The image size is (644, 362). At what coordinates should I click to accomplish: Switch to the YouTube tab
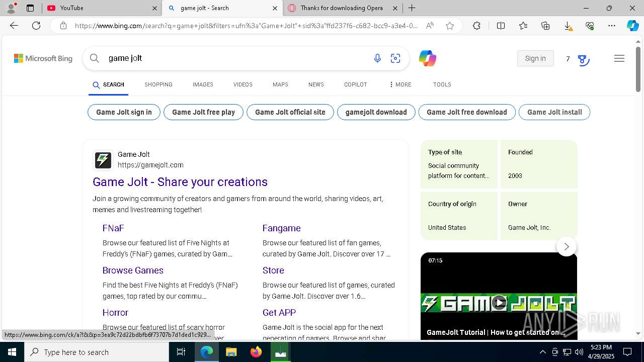[102, 8]
